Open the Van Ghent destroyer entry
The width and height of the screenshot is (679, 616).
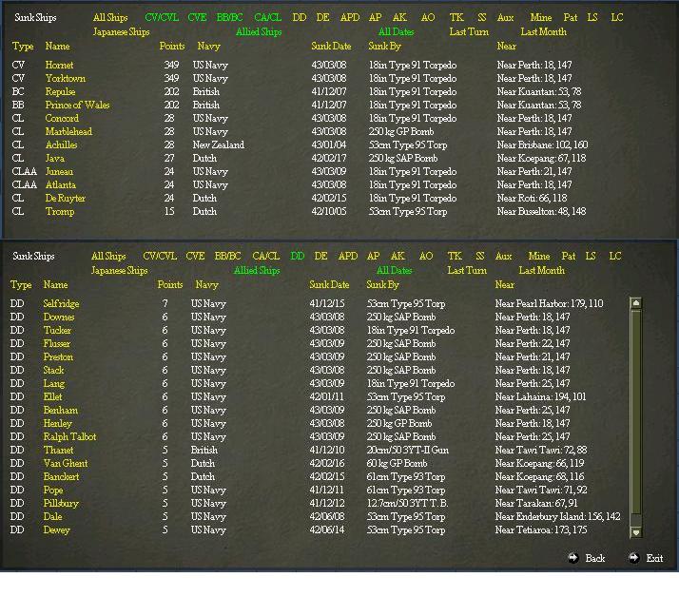pos(66,464)
